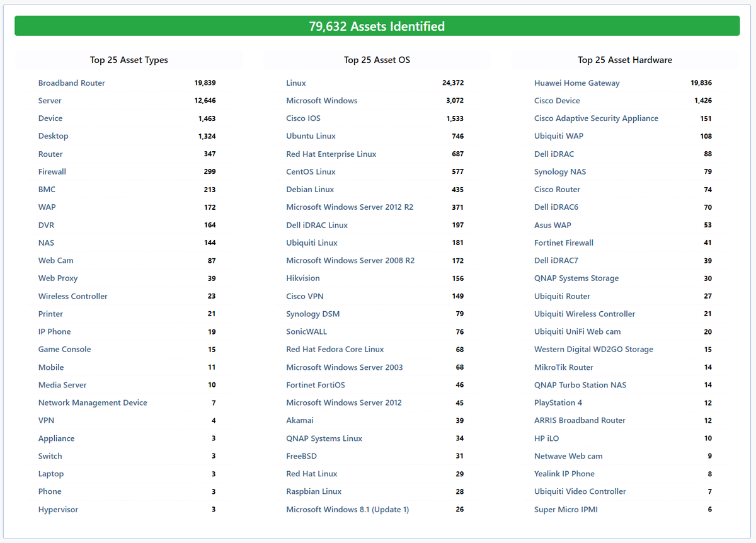
Task: Open the CentOS Linux OS link
Action: point(311,172)
